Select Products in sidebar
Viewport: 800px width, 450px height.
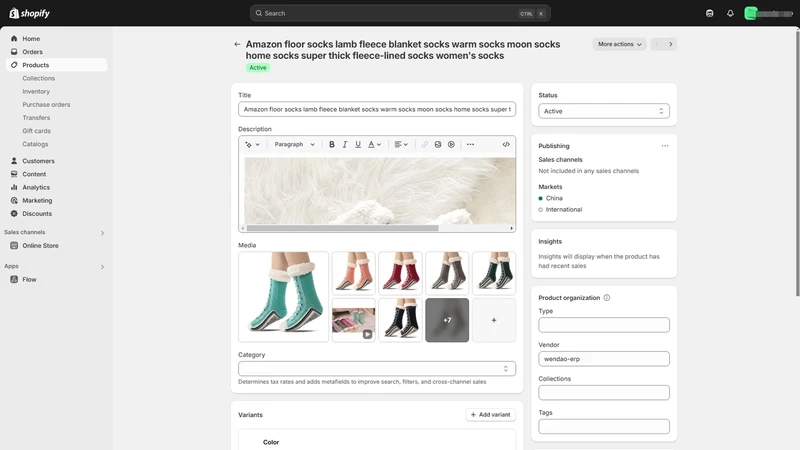[x=56, y=65]
